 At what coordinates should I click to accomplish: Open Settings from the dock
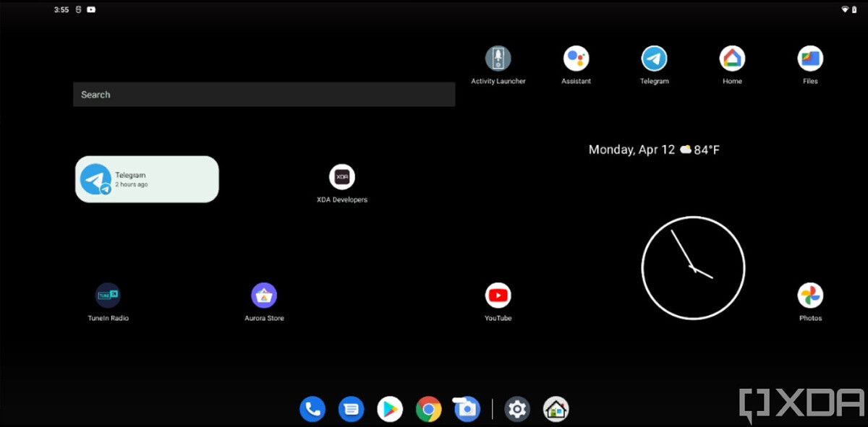click(x=517, y=408)
